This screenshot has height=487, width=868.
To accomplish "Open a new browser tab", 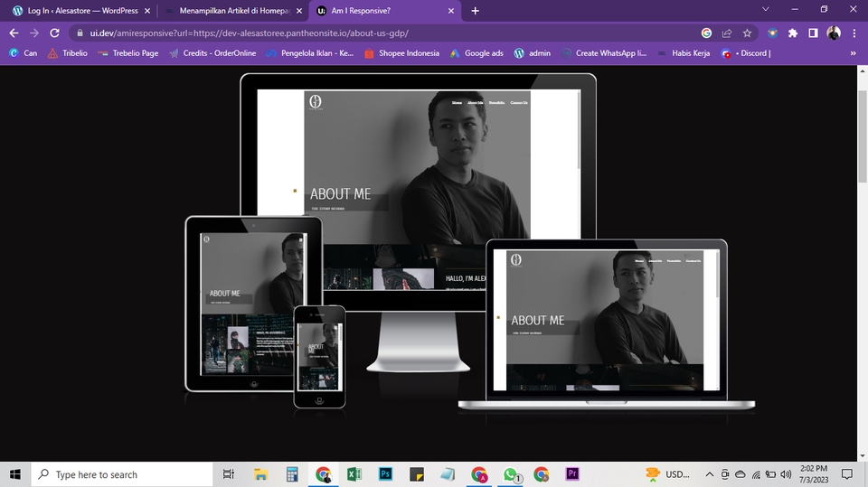I will pos(475,11).
